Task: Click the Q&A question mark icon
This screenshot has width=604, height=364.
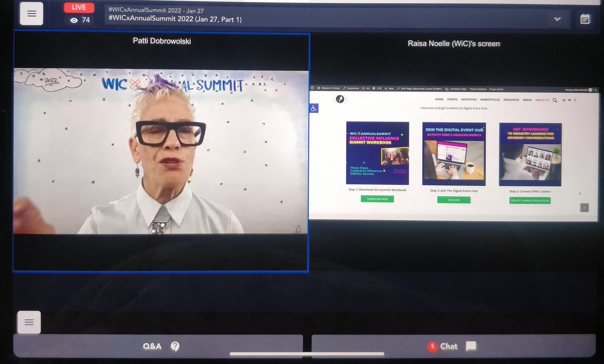Action: point(175,346)
